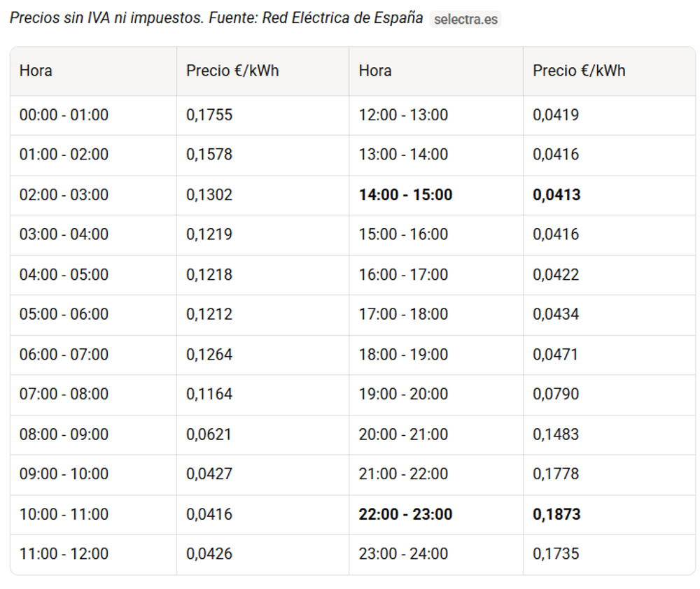Click the 0,0621 price value
The width and height of the screenshot is (700, 589).
pyautogui.click(x=209, y=434)
